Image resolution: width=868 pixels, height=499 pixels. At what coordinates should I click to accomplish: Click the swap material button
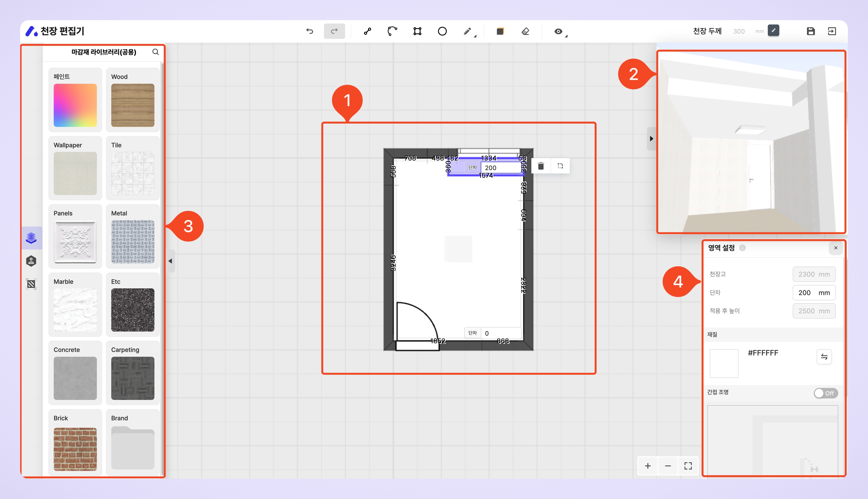824,357
